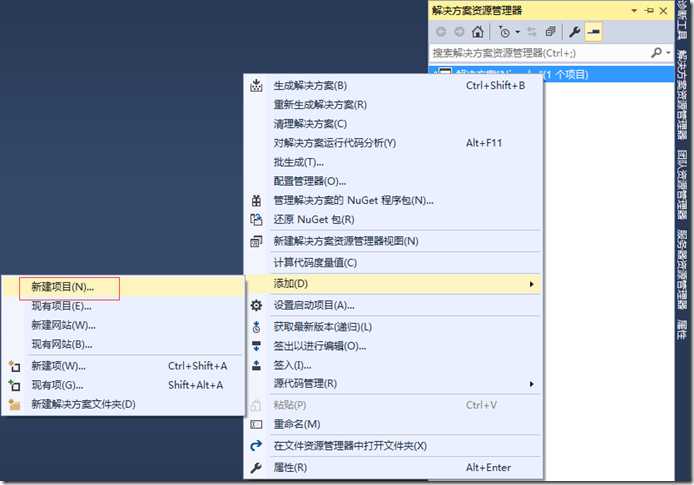Click the search magnifier icon
Viewport: 694px width, 485px height.
(657, 53)
